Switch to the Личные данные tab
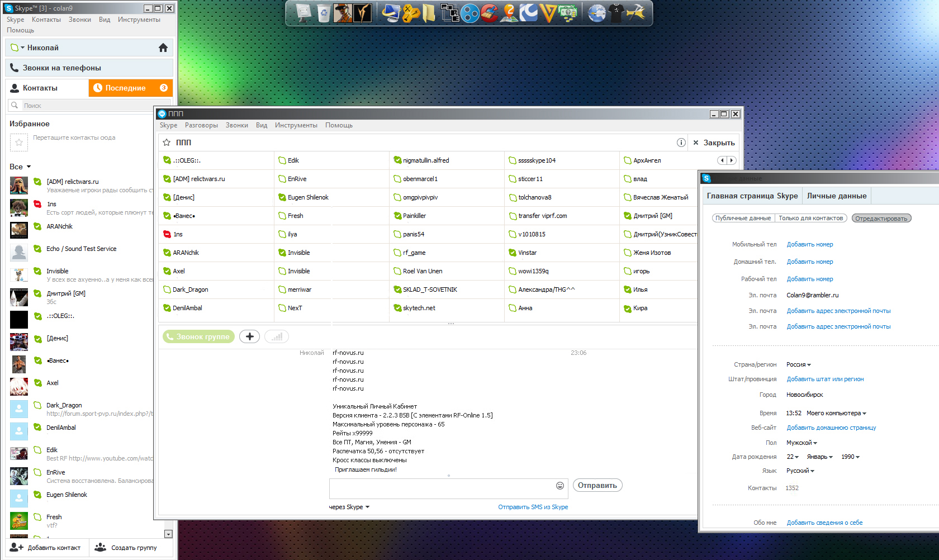The width and height of the screenshot is (939, 560). coord(837,196)
